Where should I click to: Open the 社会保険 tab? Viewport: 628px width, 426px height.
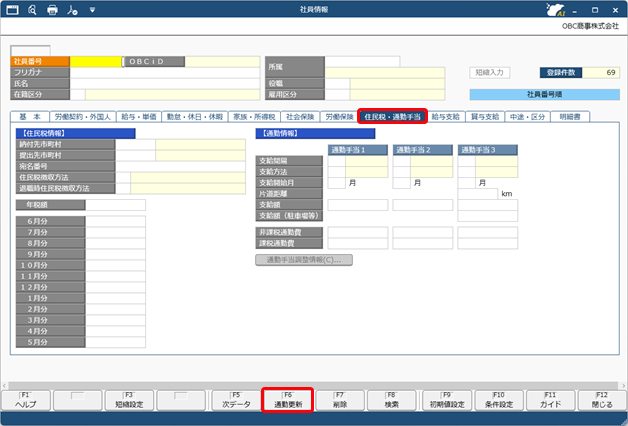point(304,116)
